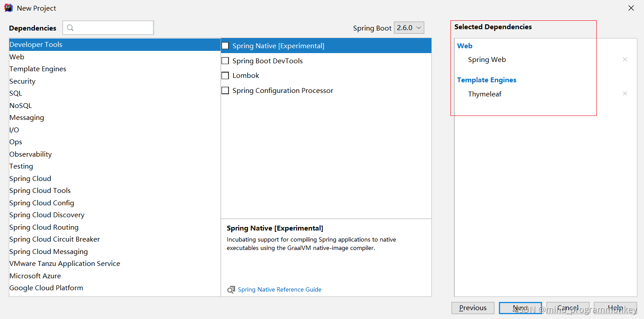Click the IntelliJ IDEA logo in title bar

click(8, 8)
